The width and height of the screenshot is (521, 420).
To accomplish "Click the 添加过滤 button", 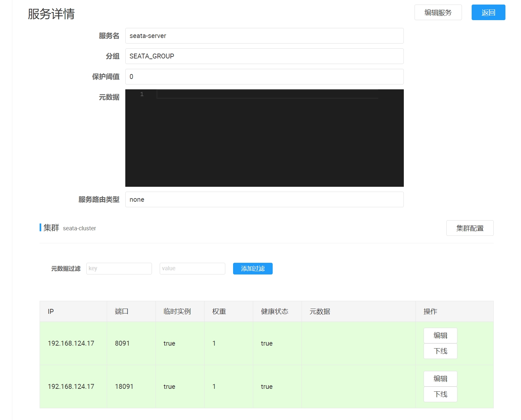I will tap(253, 269).
